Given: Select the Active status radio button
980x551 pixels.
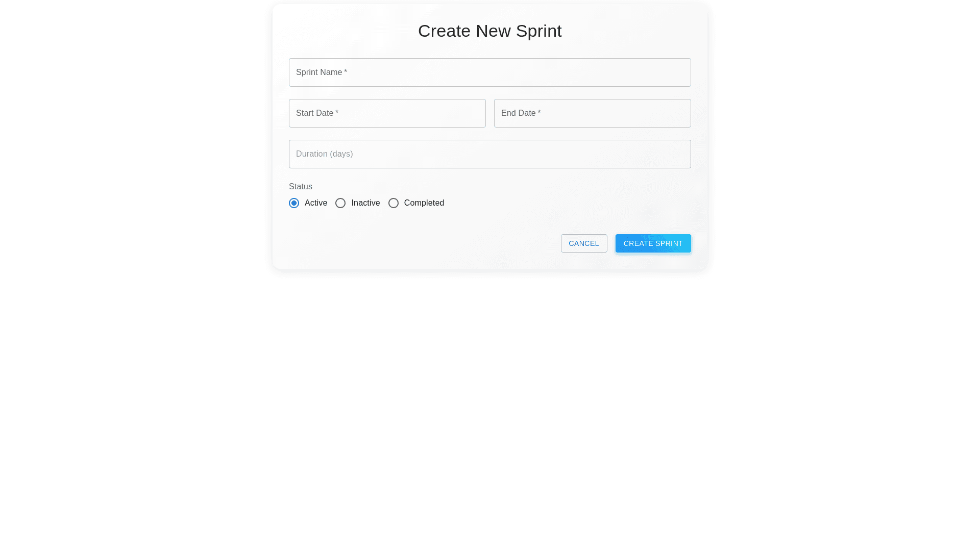Looking at the screenshot, I should pos(294,203).
